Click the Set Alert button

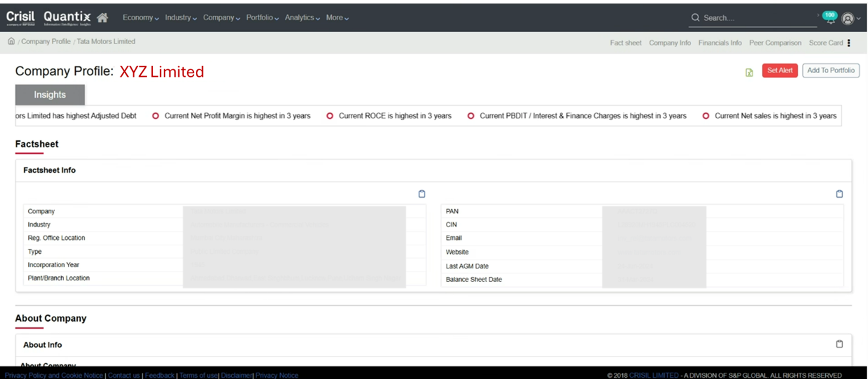[x=780, y=71]
